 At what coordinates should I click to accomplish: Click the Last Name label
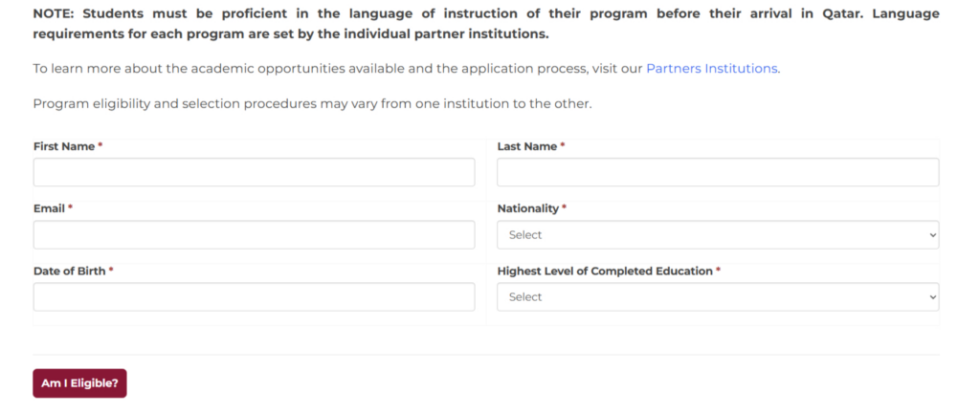tap(526, 146)
